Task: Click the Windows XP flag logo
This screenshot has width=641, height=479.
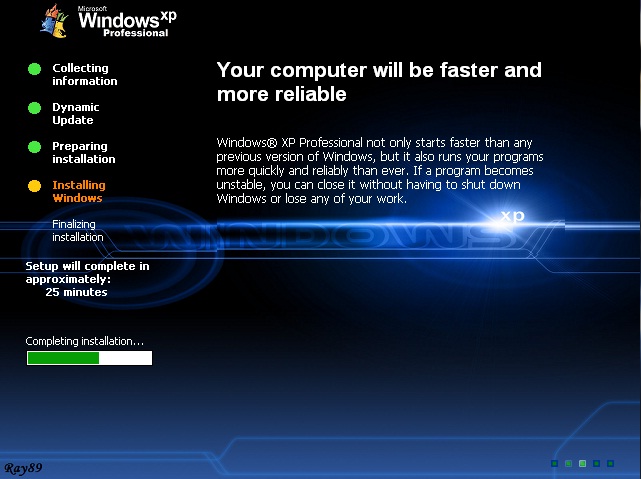Action: (54, 21)
